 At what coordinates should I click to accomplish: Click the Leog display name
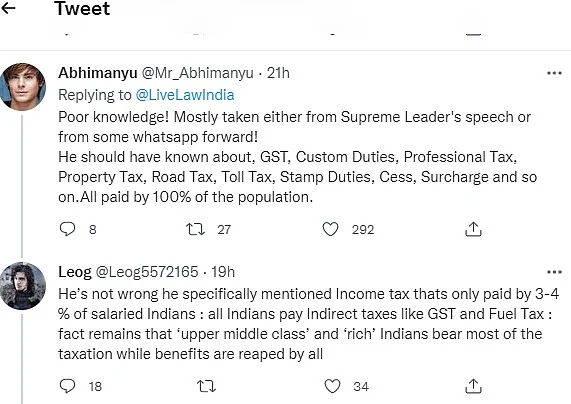[x=75, y=272]
